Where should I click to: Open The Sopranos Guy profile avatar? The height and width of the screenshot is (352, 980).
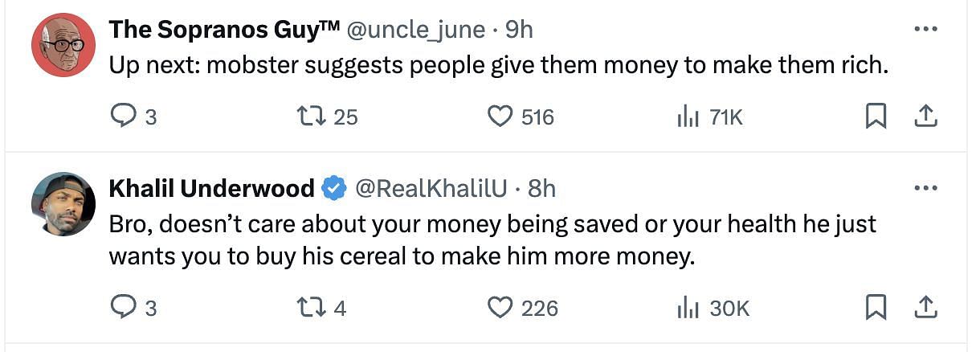[63, 45]
